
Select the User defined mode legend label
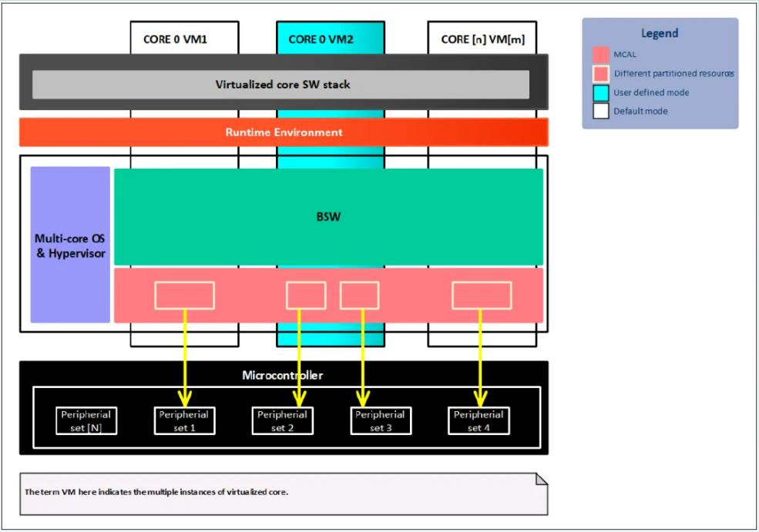(x=651, y=92)
